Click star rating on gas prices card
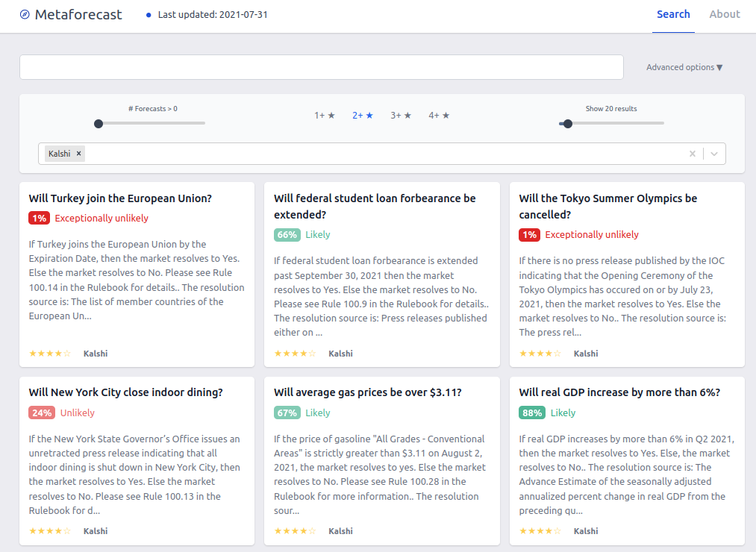 295,531
